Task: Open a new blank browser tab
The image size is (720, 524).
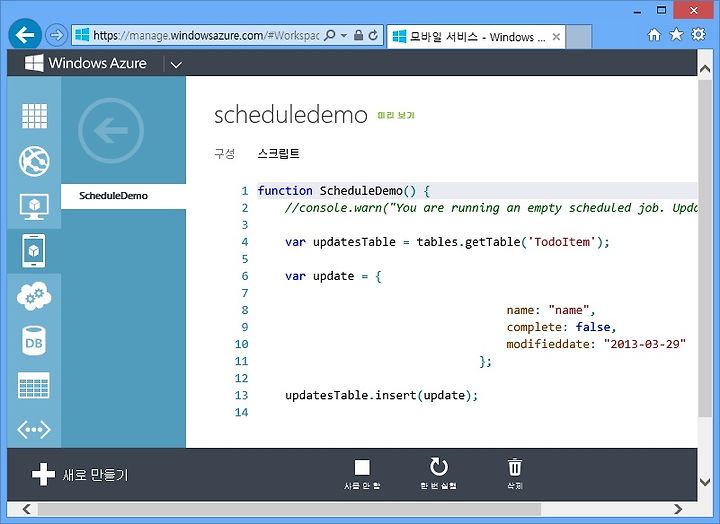Action: [579, 36]
